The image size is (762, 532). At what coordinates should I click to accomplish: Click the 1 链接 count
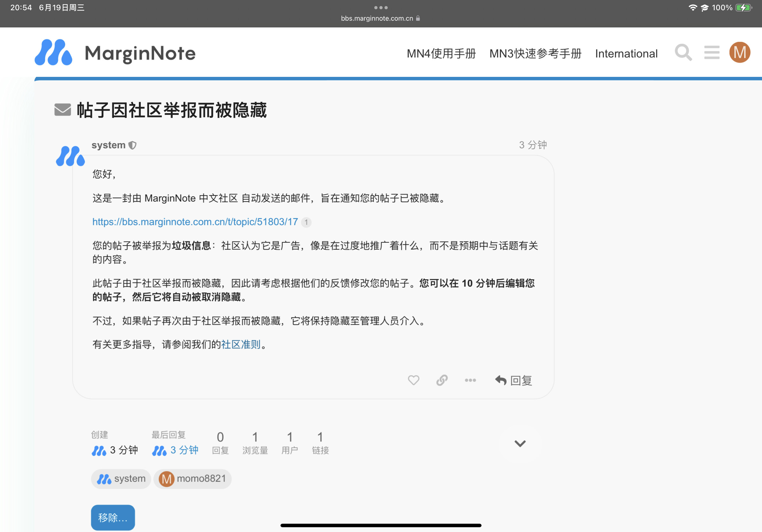(320, 443)
